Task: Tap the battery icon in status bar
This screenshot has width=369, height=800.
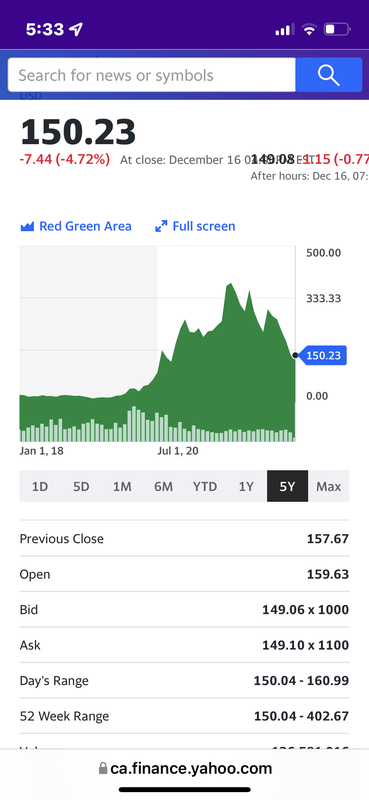Action: (337, 30)
